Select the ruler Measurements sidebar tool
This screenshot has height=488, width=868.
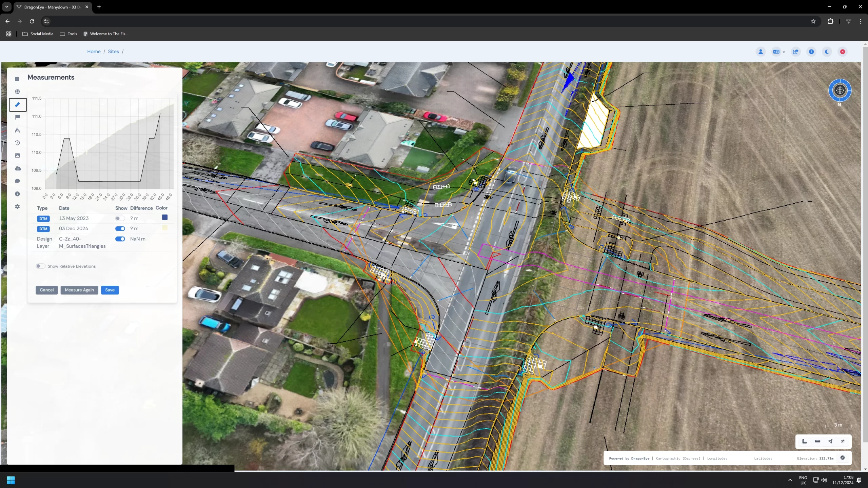[18, 105]
